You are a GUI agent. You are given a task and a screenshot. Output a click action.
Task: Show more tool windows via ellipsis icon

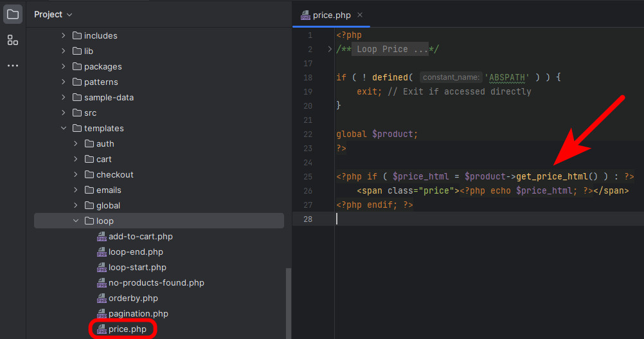point(13,66)
